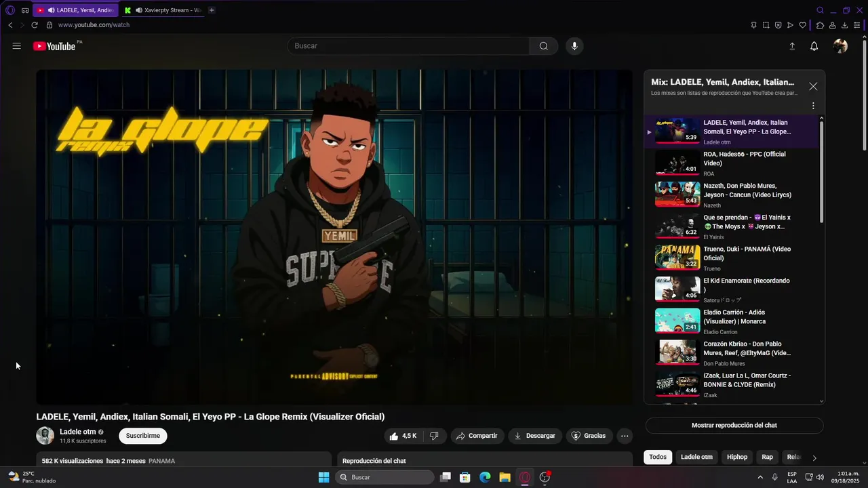Click the Gracias thanks button
The width and height of the screenshot is (868, 488).
click(589, 436)
